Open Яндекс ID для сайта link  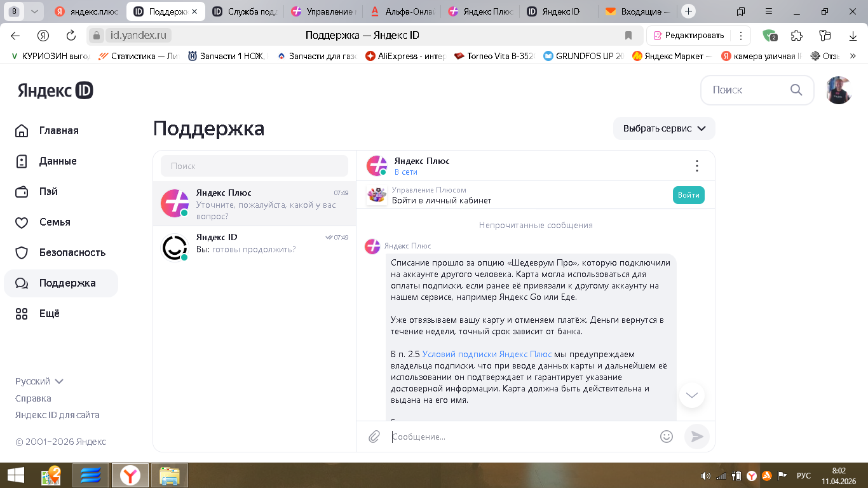click(57, 415)
